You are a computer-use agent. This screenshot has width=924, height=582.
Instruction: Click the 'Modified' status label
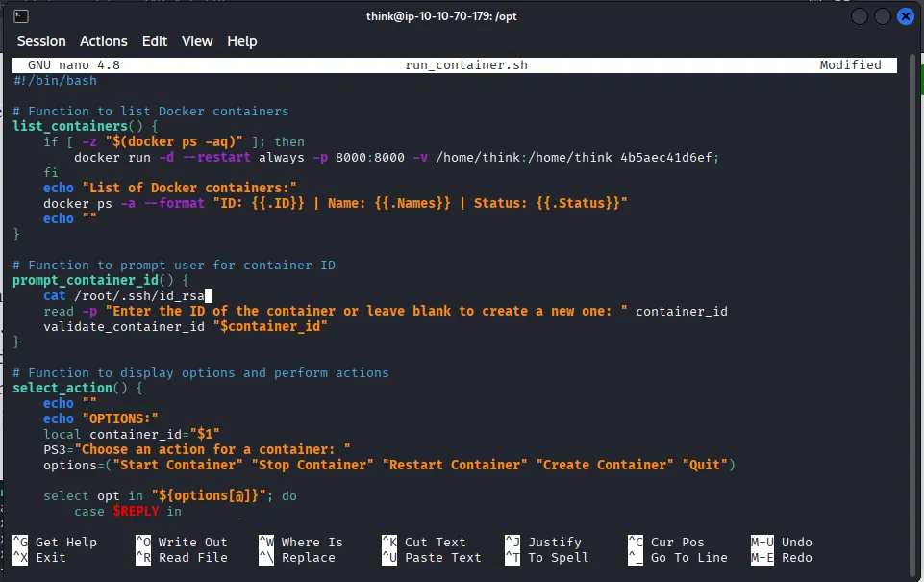pyautogui.click(x=850, y=64)
